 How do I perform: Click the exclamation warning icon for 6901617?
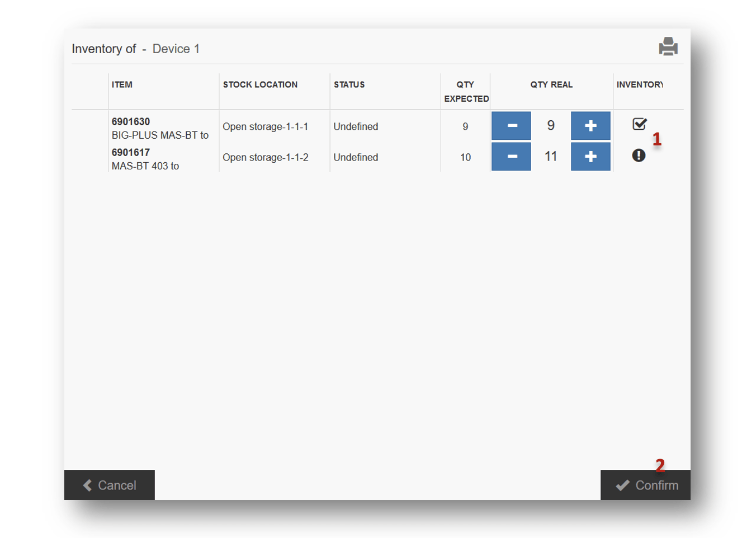(639, 155)
